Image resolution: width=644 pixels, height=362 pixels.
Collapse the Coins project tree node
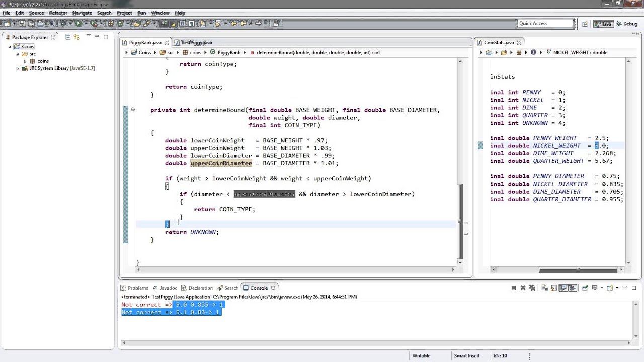point(10,46)
